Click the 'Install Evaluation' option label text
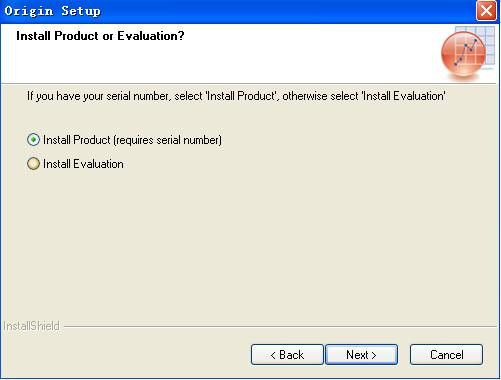The height and width of the screenshot is (380, 501). pos(83,164)
